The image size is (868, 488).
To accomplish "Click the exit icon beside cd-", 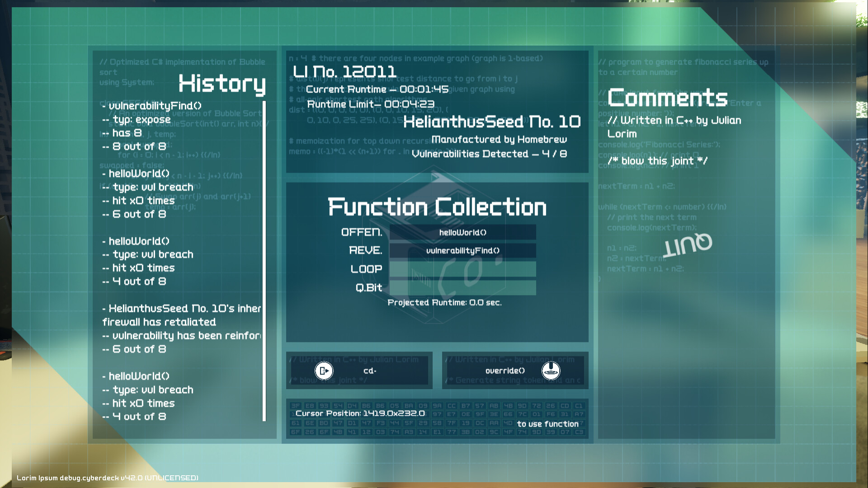I will click(x=324, y=371).
